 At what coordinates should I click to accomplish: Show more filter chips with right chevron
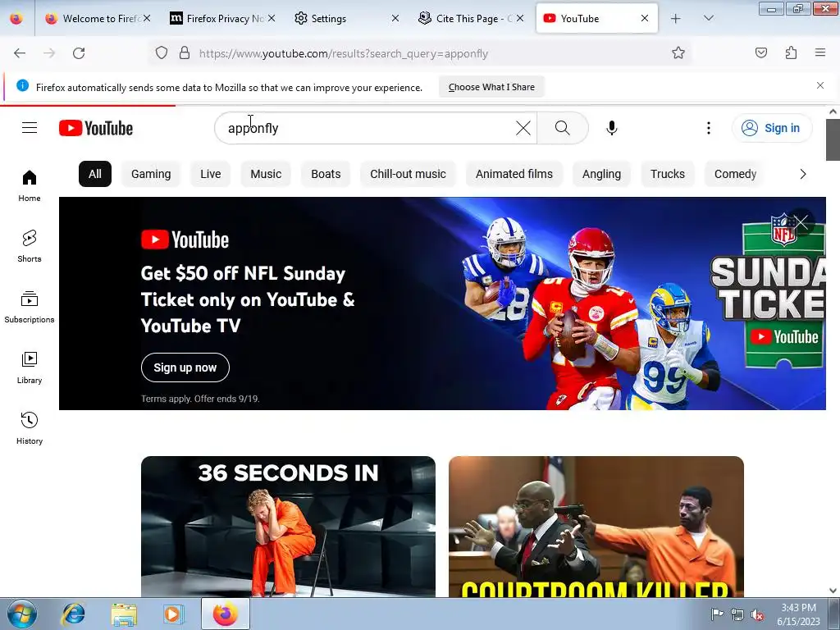coord(802,174)
